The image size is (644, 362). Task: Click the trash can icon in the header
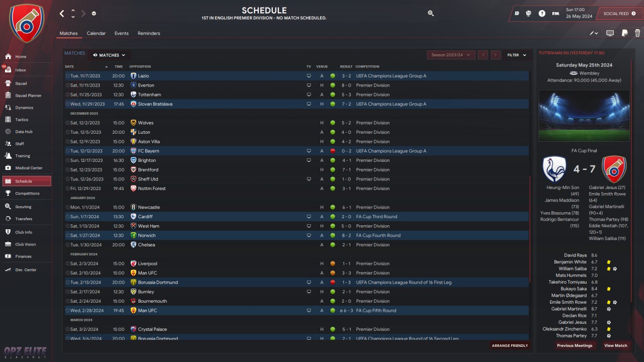(637, 33)
